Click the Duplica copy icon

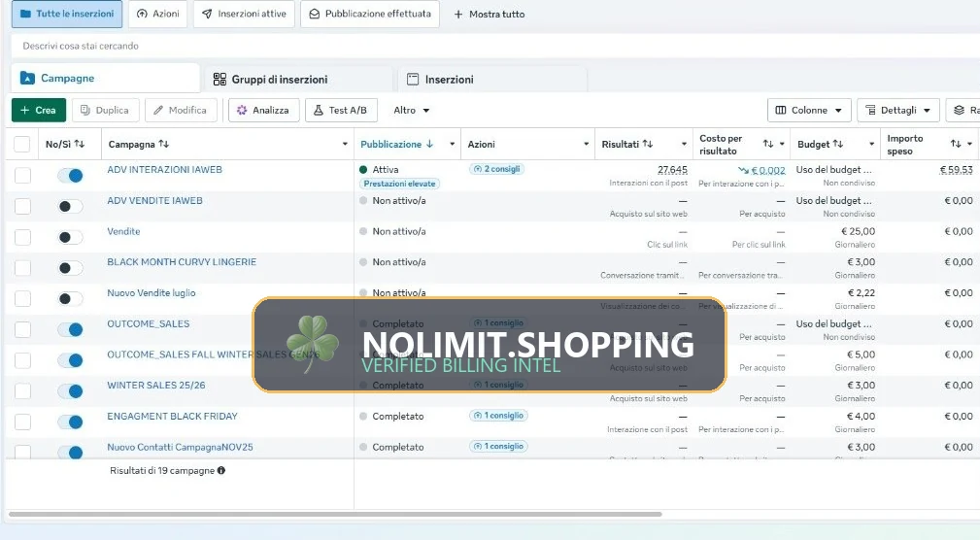pyautogui.click(x=85, y=110)
